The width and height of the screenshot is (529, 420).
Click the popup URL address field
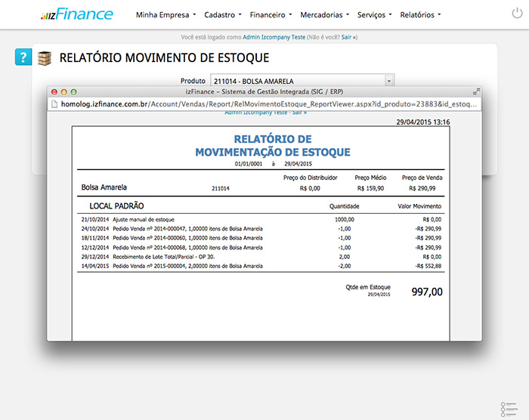click(x=264, y=103)
